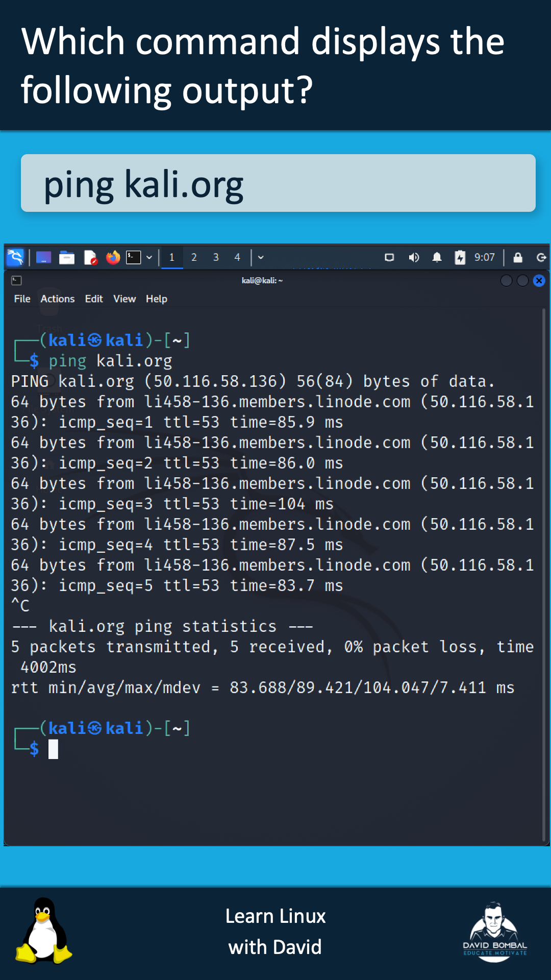Image resolution: width=551 pixels, height=980 pixels.
Task: Open terminal emulator from panel
Action: (x=134, y=257)
